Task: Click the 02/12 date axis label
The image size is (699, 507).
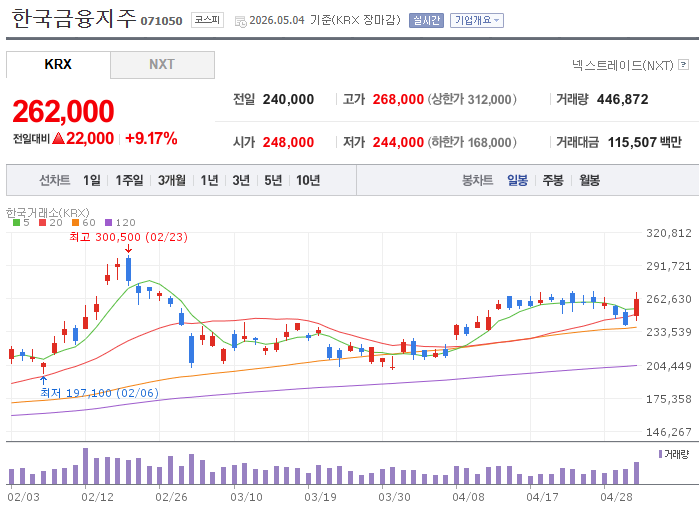Action: pyautogui.click(x=98, y=497)
